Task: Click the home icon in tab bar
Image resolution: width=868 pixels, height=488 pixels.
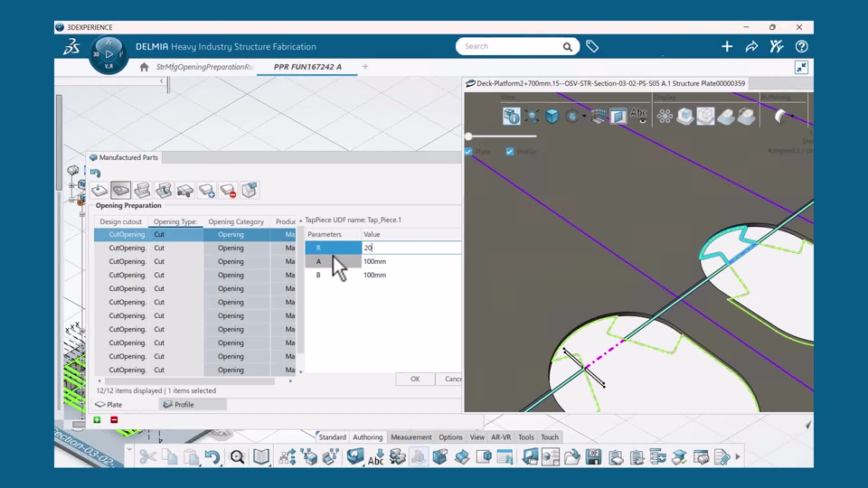Action: (144, 67)
